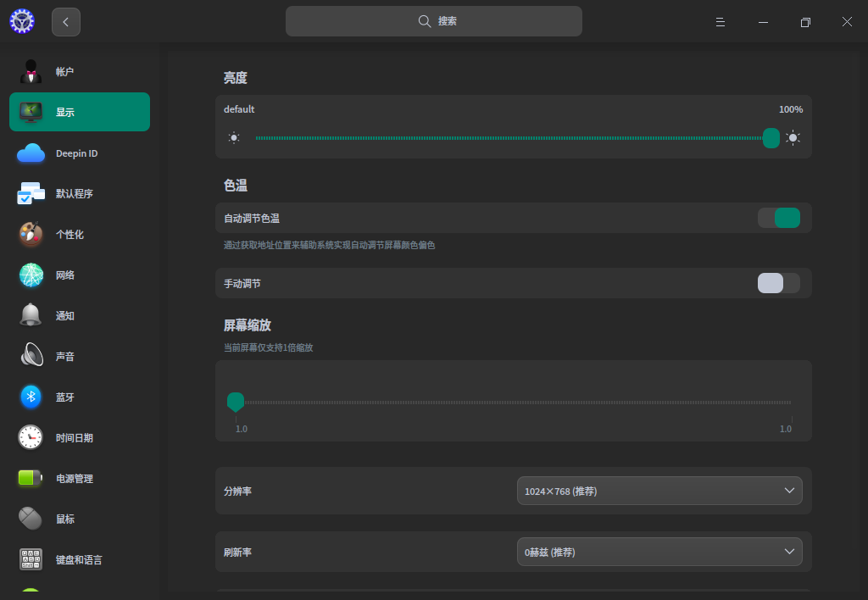
Task: Open the hamburger main menu
Action: [721, 22]
